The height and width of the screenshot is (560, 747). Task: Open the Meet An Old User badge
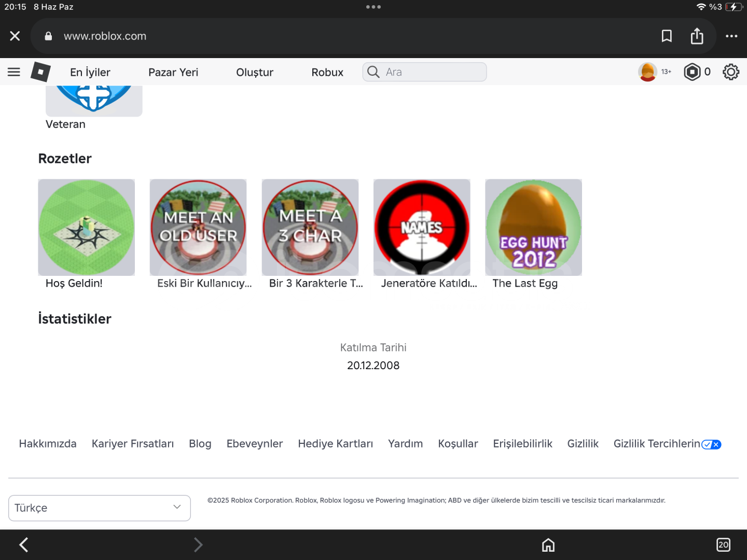(198, 227)
